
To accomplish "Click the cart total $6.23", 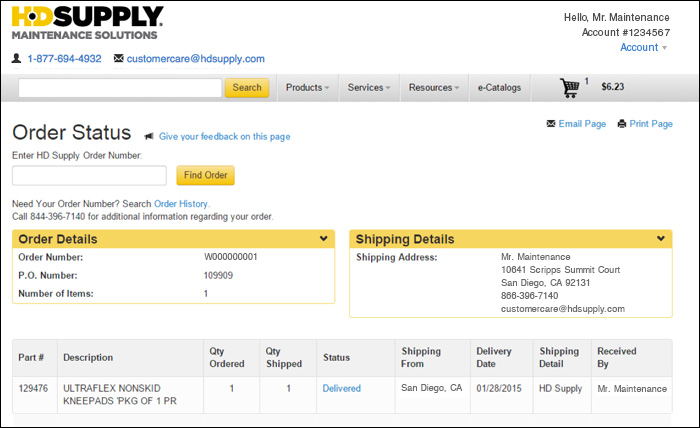I will [612, 87].
